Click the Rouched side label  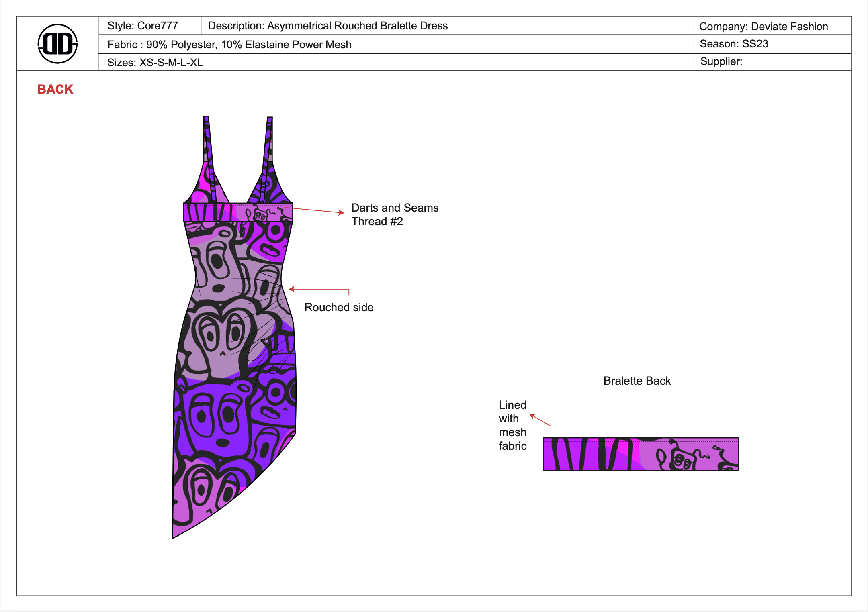339,307
